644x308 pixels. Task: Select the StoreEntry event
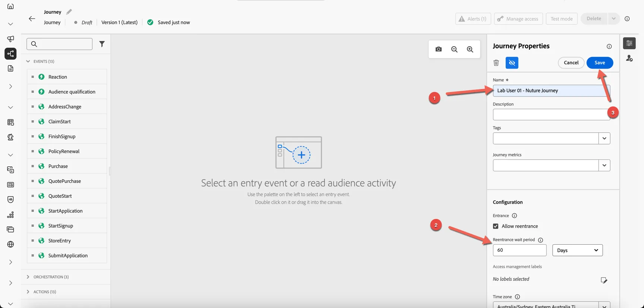coord(67,241)
